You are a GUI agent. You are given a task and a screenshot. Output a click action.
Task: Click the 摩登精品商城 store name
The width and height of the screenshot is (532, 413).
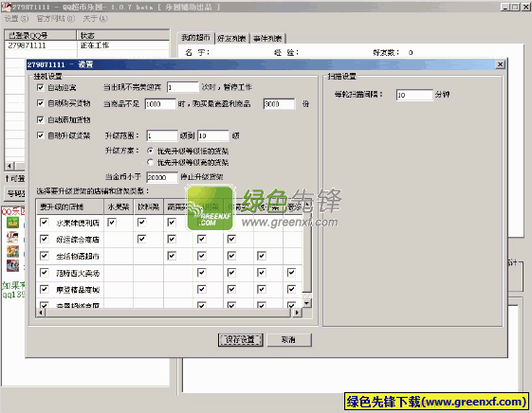click(x=78, y=289)
